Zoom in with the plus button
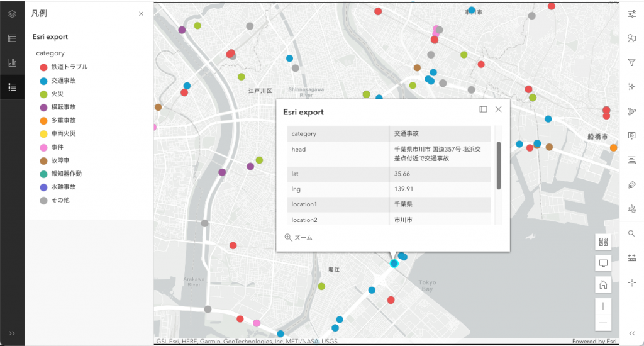The width and height of the screenshot is (644, 346). tap(603, 306)
